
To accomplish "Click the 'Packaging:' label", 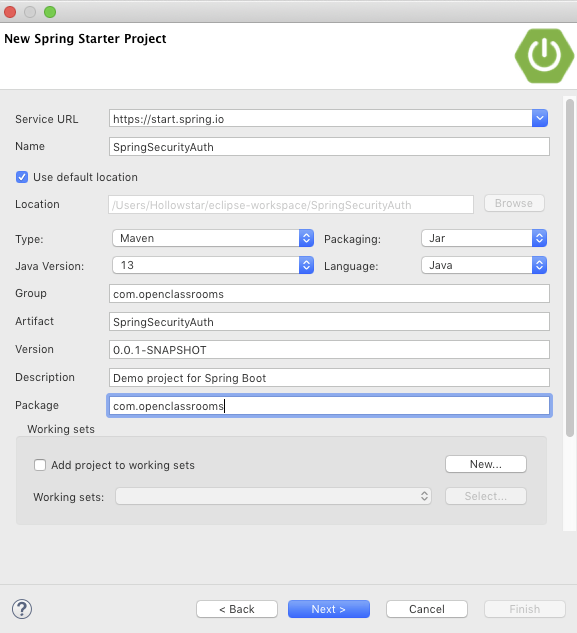I will coord(352,239).
